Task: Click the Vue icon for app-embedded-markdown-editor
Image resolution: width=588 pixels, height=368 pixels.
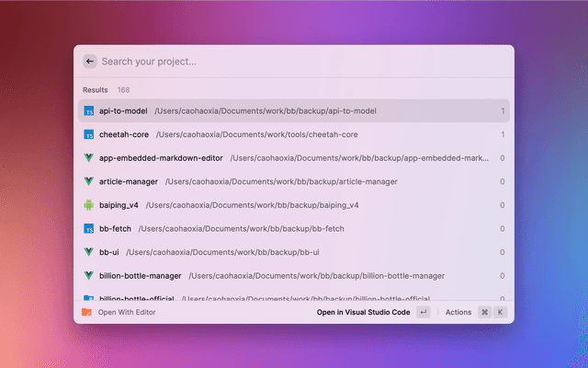Action: [89, 158]
